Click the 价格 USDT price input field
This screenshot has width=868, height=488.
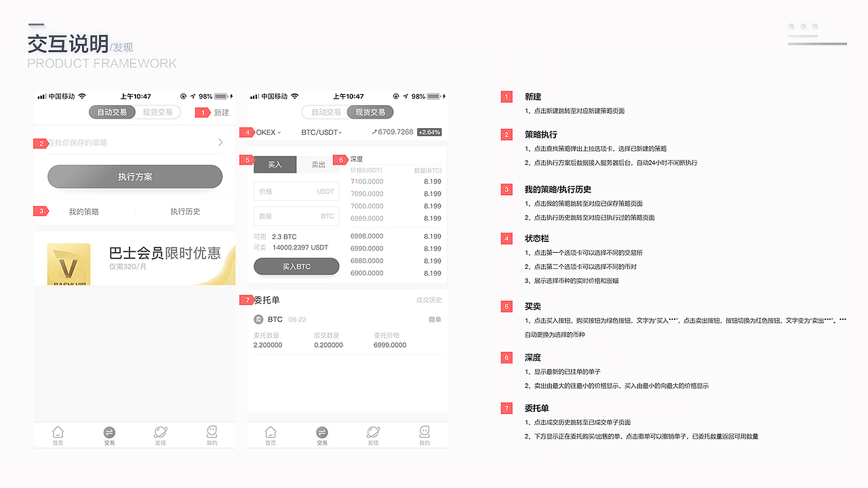(x=296, y=191)
